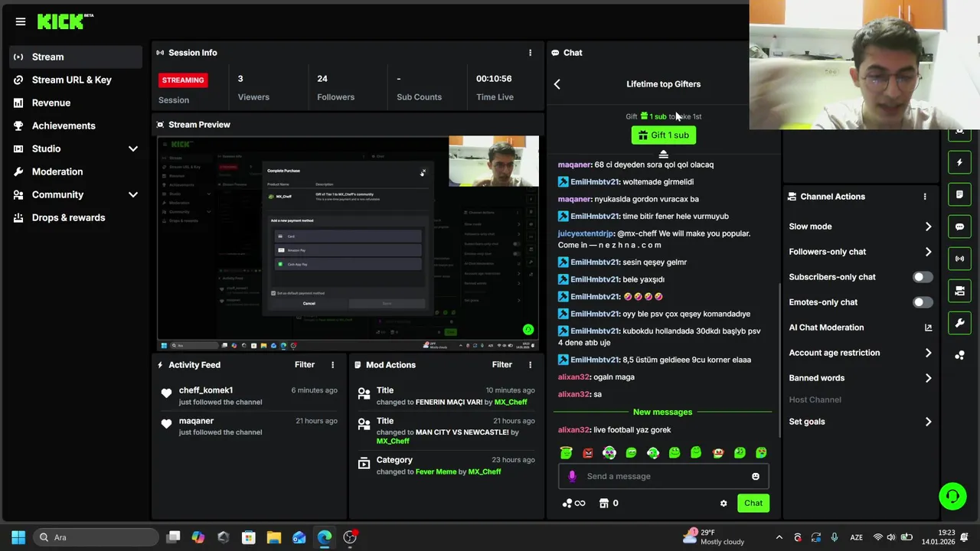Click the taskbar search box Ara
Image resolution: width=980 pixels, height=551 pixels.
point(96,537)
